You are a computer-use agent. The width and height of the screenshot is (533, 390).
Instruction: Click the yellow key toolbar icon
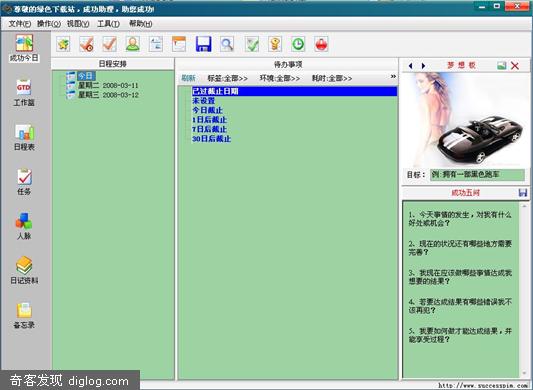(x=275, y=44)
